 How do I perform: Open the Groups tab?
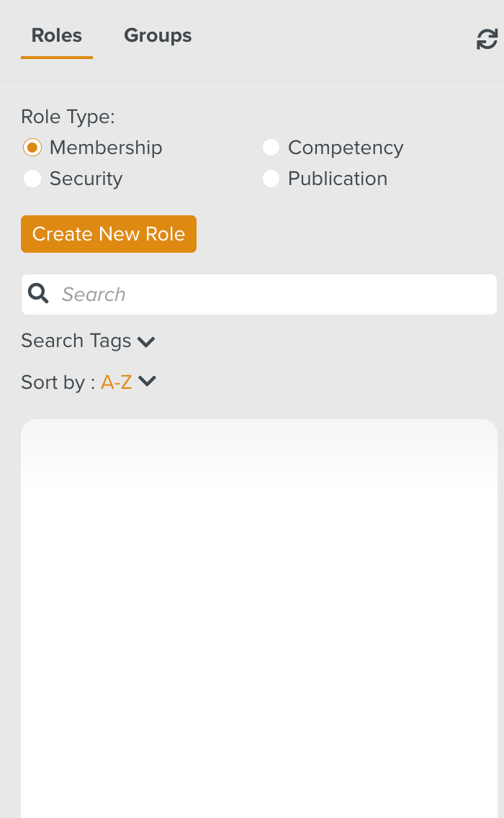pyautogui.click(x=158, y=35)
